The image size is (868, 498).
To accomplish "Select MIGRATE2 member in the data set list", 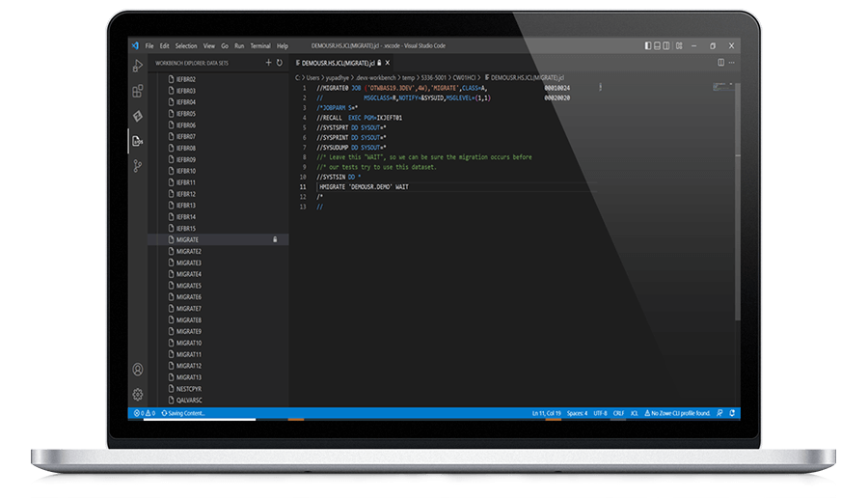I will click(x=188, y=251).
